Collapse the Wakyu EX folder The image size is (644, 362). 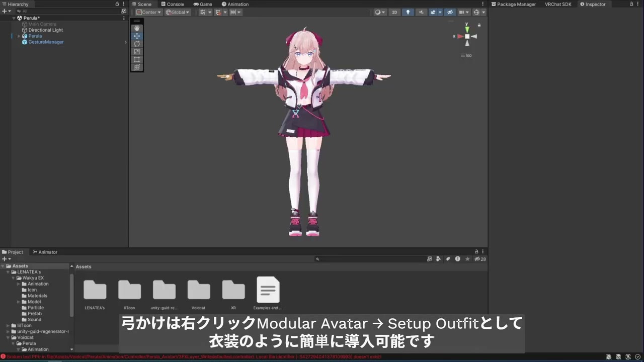click(x=14, y=278)
